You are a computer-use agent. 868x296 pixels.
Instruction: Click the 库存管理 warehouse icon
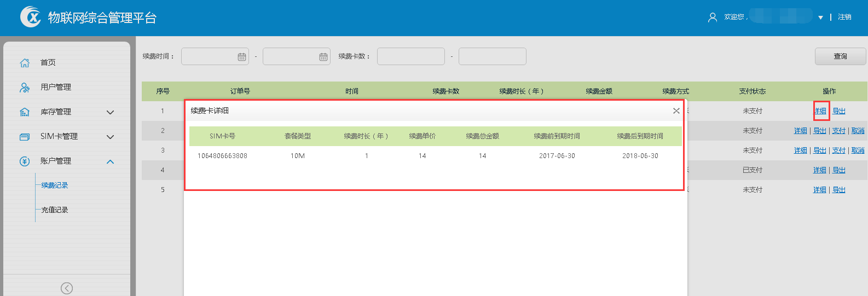(x=25, y=112)
